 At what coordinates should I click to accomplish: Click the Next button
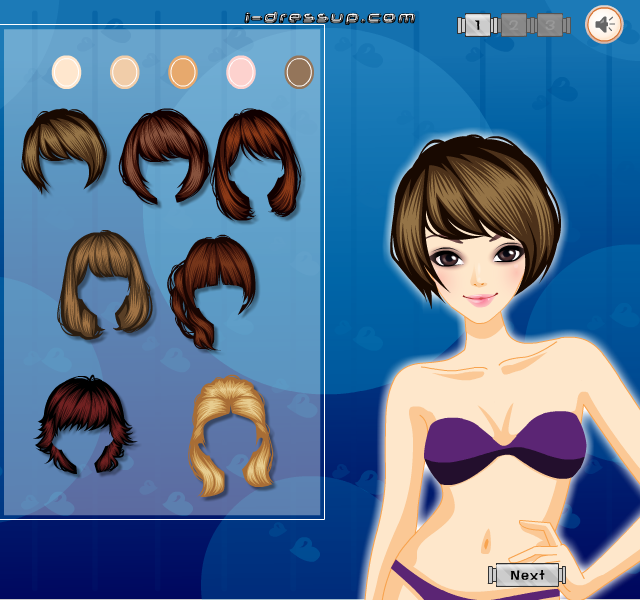(x=527, y=575)
